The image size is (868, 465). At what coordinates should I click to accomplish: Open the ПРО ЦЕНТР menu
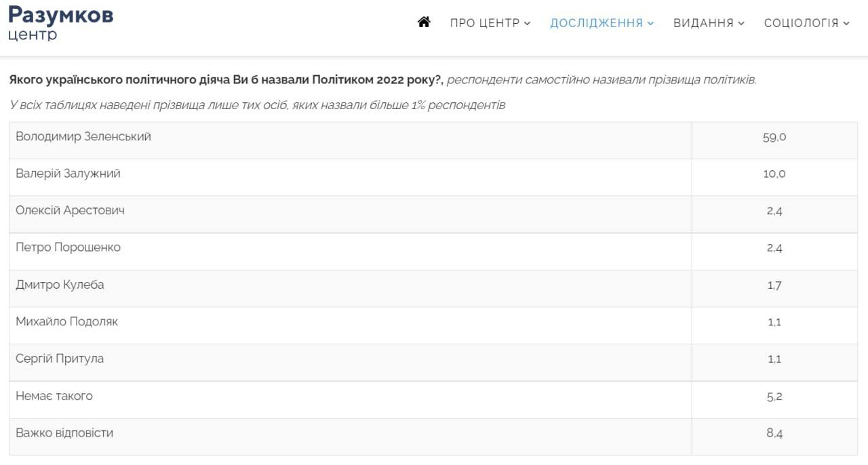[483, 22]
